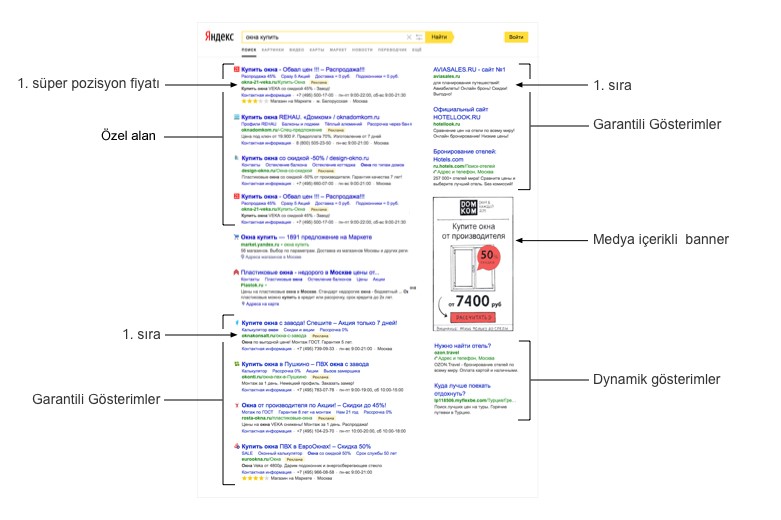The image size is (781, 520).
Task: Click the Адреса на карте link
Action: tap(262, 304)
